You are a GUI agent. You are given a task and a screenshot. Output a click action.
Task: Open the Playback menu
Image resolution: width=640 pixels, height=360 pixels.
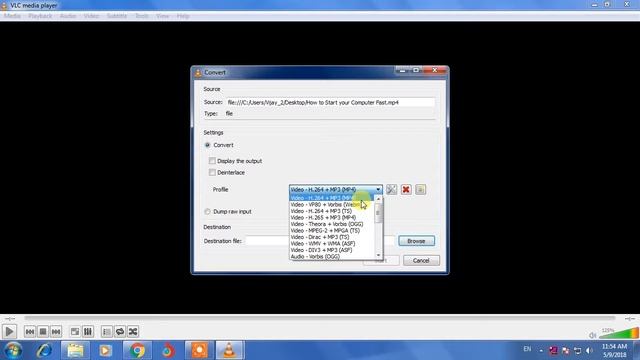point(40,16)
